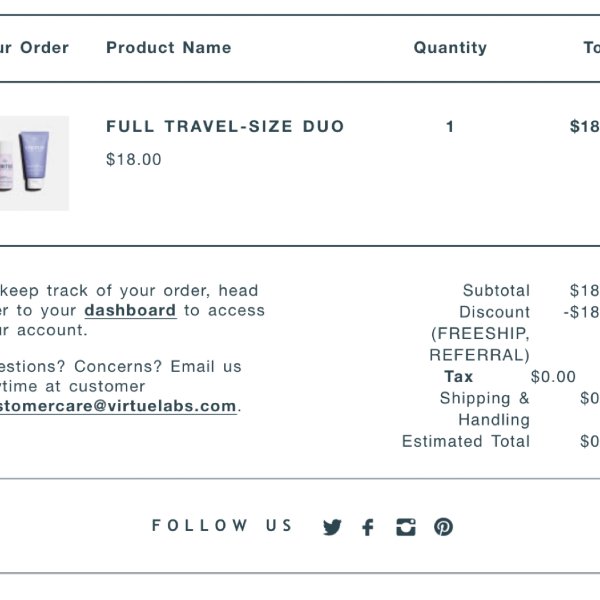
Task: Open the Instagram camera icon
Action: coord(406,527)
